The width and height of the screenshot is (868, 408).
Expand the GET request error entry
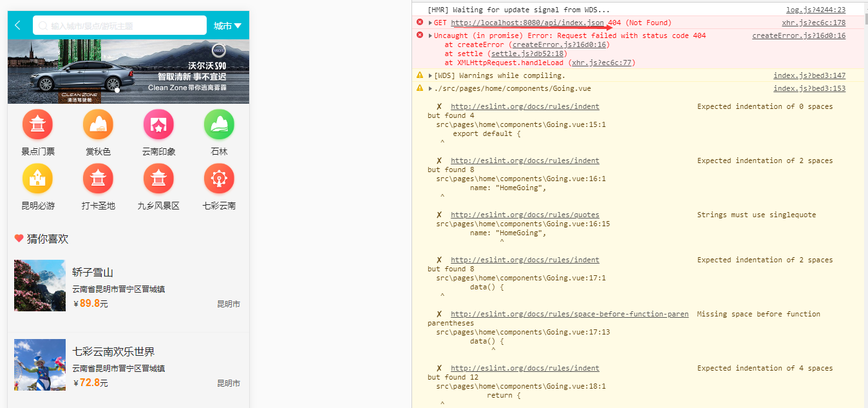point(430,23)
